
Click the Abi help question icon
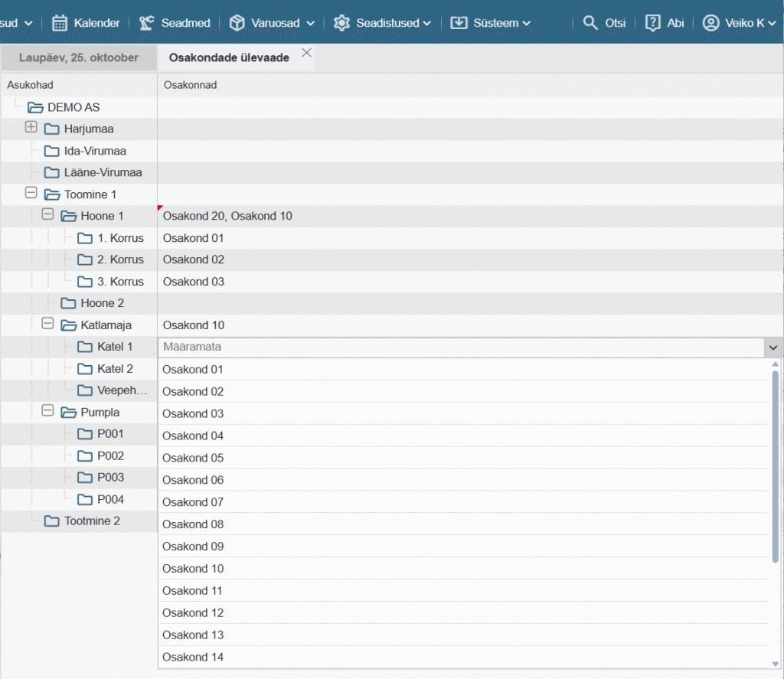pos(652,23)
